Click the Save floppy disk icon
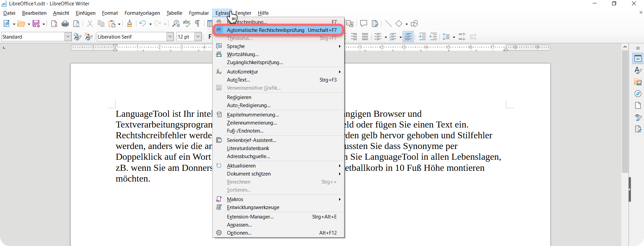This screenshot has width=644, height=246. point(36,24)
